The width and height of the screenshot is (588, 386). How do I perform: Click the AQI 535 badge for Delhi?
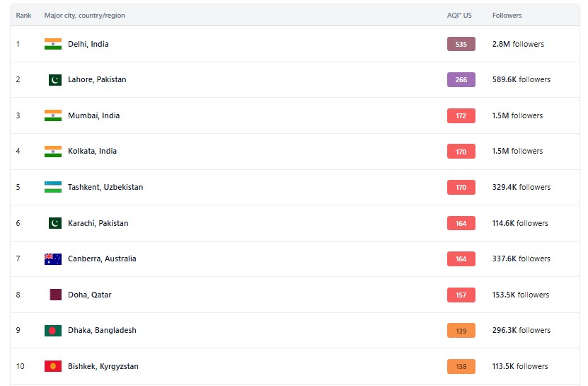tap(461, 44)
